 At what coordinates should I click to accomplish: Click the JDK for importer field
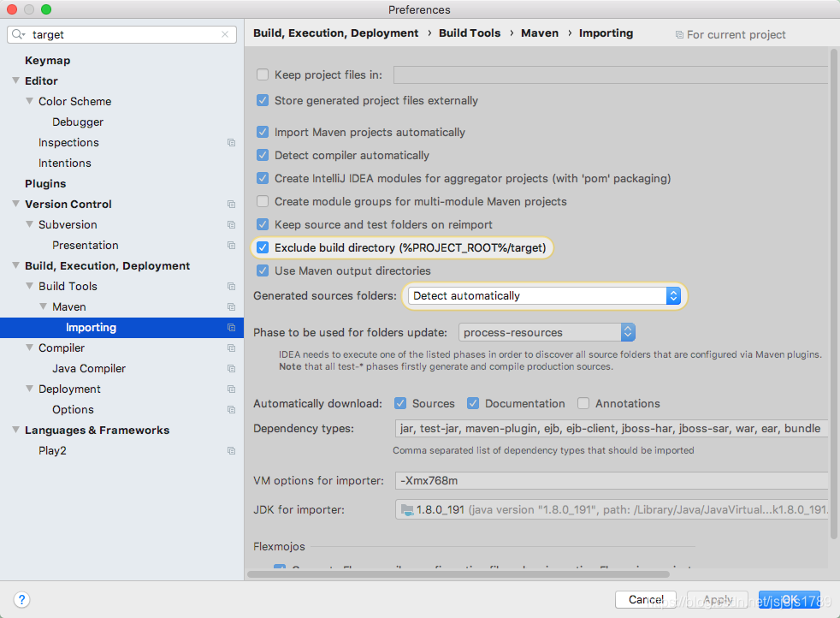(612, 510)
